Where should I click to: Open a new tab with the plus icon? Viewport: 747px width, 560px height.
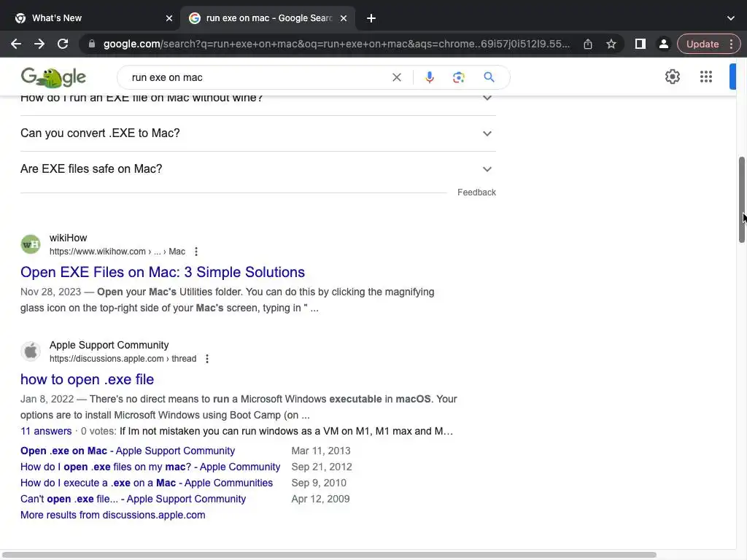coord(371,18)
